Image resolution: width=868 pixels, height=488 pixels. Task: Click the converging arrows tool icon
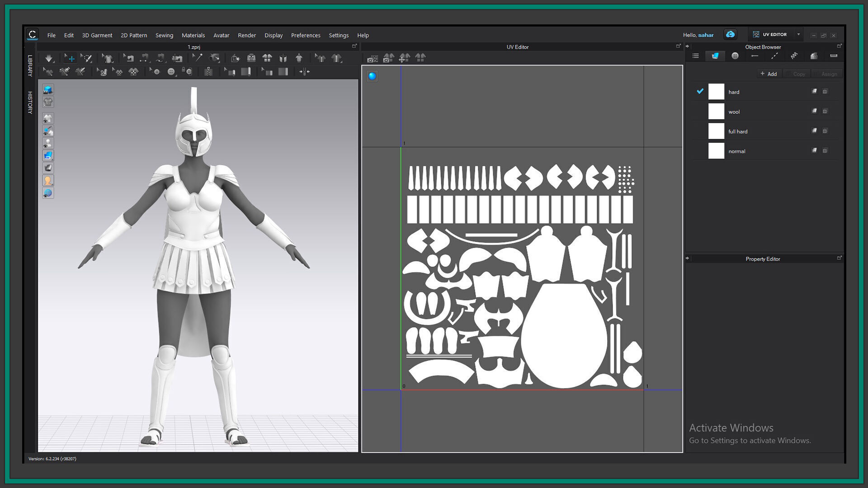click(304, 72)
